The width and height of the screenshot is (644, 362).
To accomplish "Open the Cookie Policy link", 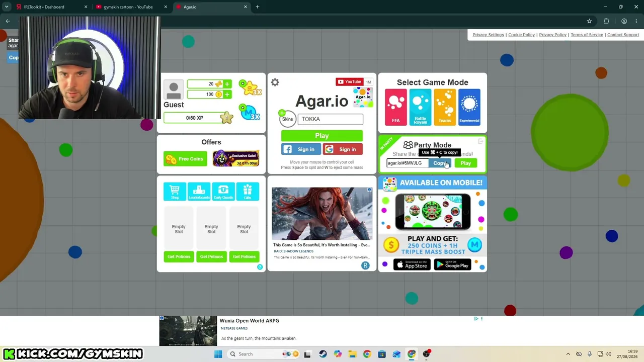I will click(521, 35).
